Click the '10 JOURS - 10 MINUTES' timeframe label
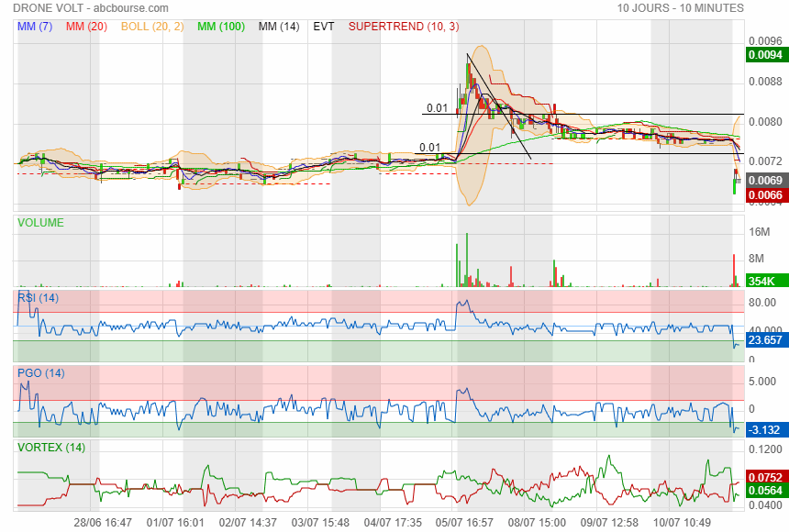The height and width of the screenshot is (532, 789). [681, 8]
